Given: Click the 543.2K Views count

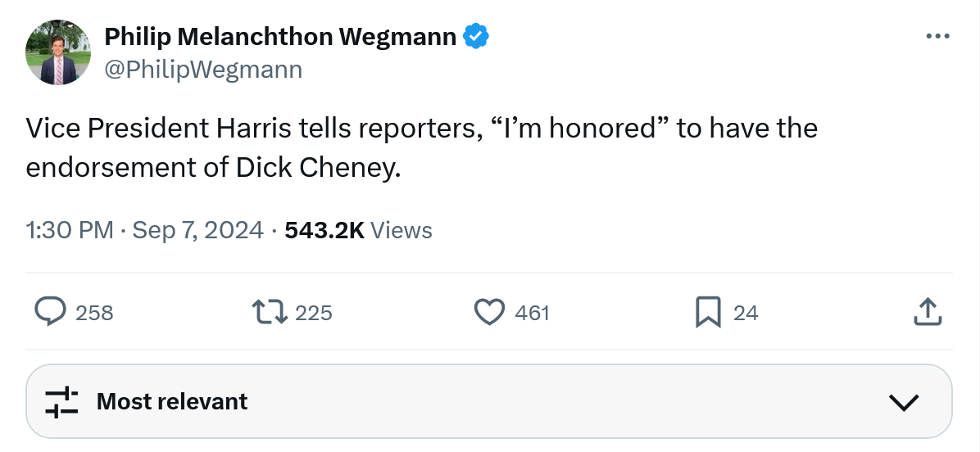Looking at the screenshot, I should (358, 231).
